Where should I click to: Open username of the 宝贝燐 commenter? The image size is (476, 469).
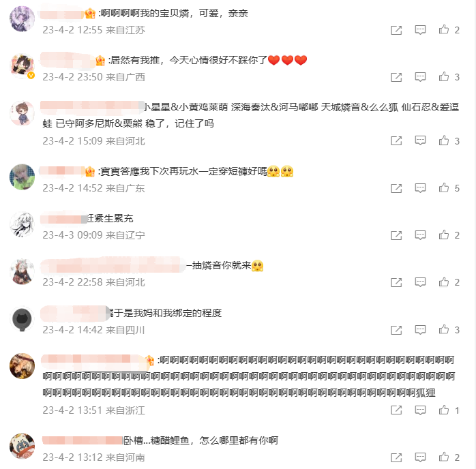click(x=62, y=14)
